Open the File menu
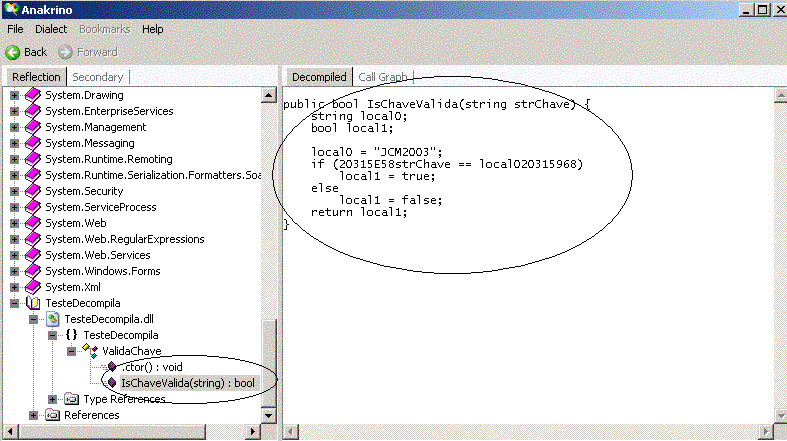787x441 pixels. click(x=15, y=29)
